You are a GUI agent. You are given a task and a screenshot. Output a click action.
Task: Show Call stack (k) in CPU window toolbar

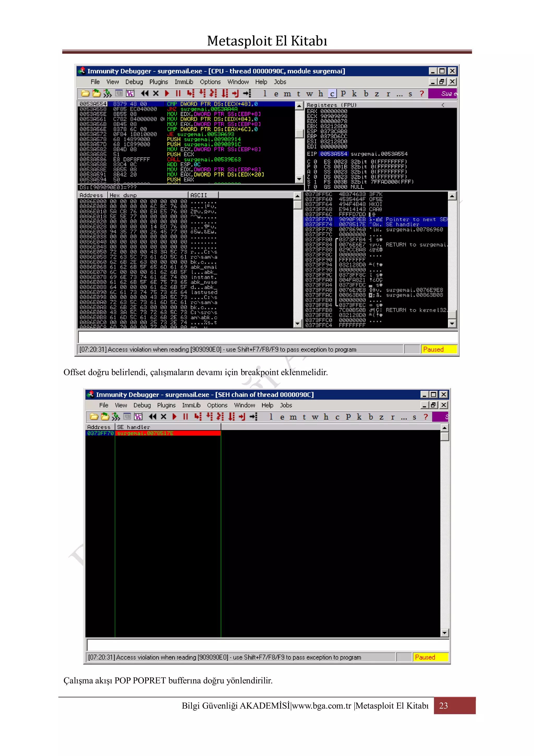tap(354, 94)
